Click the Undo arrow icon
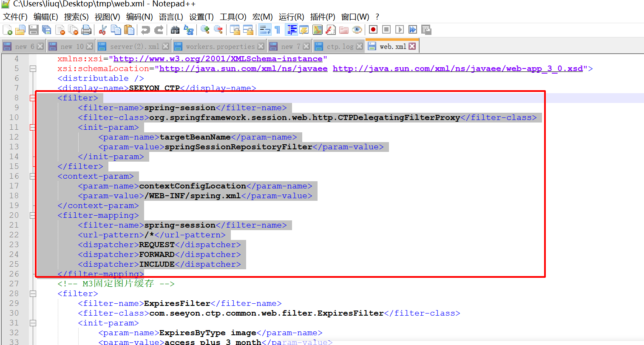Image resolution: width=644 pixels, height=345 pixels. 146,30
